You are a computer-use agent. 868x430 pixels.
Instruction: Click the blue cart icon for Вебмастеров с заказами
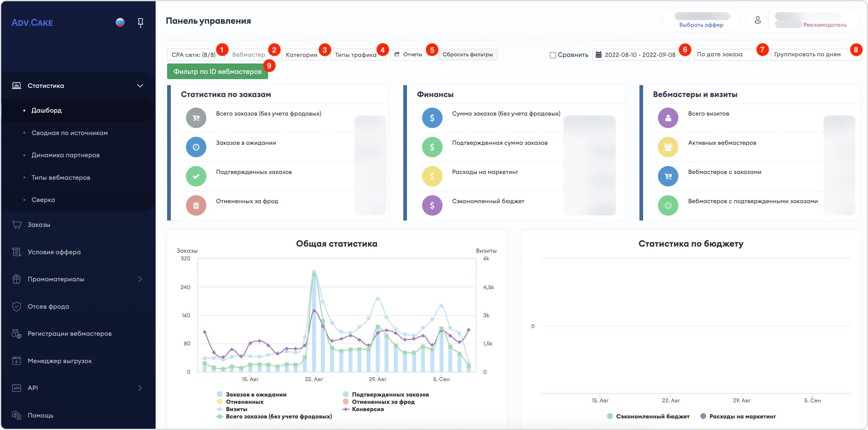click(x=668, y=176)
